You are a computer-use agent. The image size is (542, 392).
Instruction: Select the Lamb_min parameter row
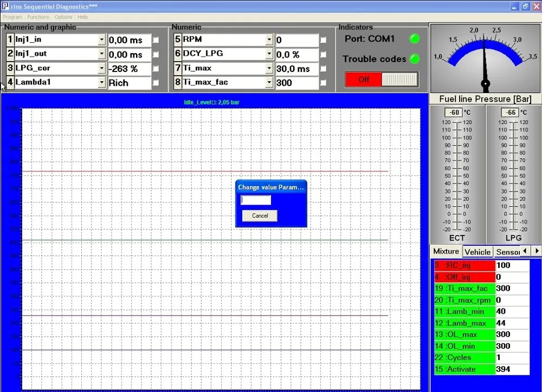click(x=482, y=311)
